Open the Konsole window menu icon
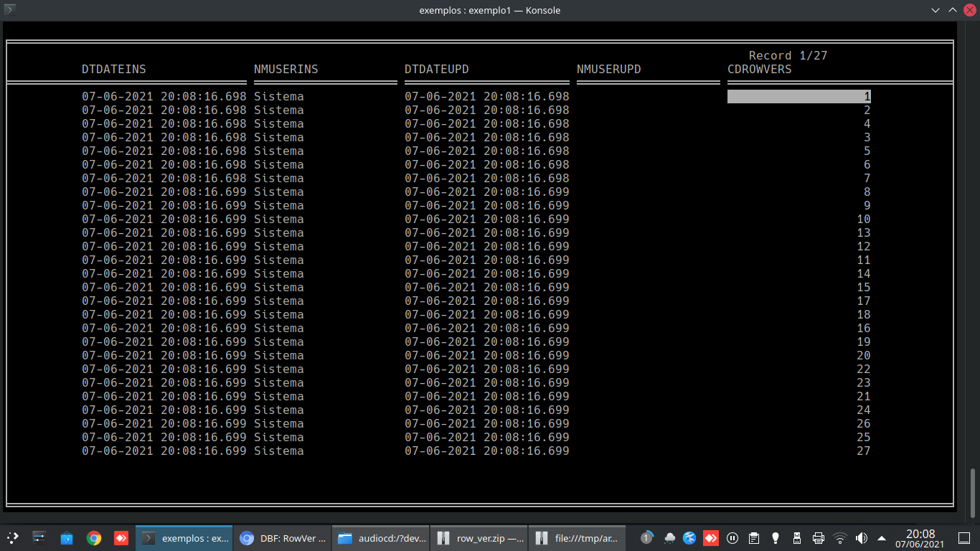The width and height of the screenshot is (980, 551). (10, 10)
